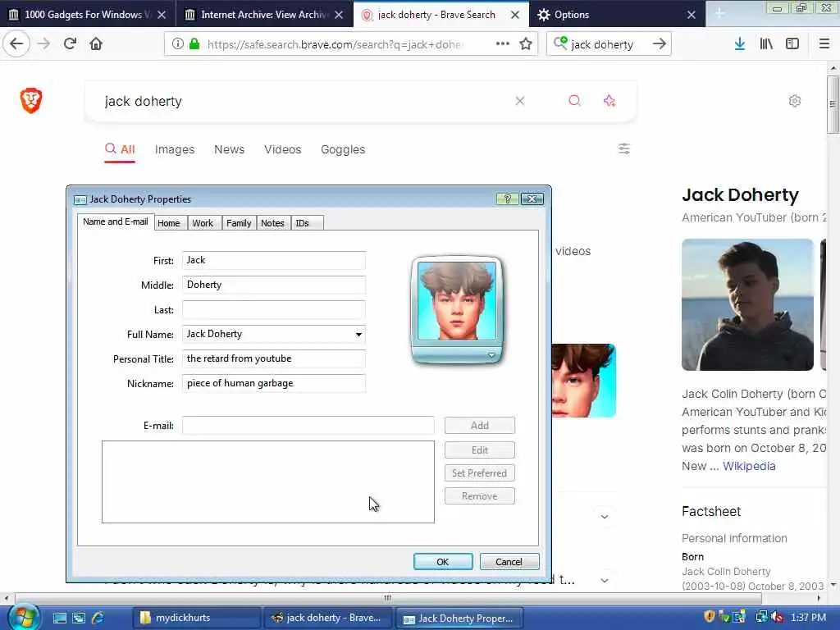This screenshot has width=840, height=630.
Task: Switch to the Home tab in Properties
Action: (x=169, y=223)
